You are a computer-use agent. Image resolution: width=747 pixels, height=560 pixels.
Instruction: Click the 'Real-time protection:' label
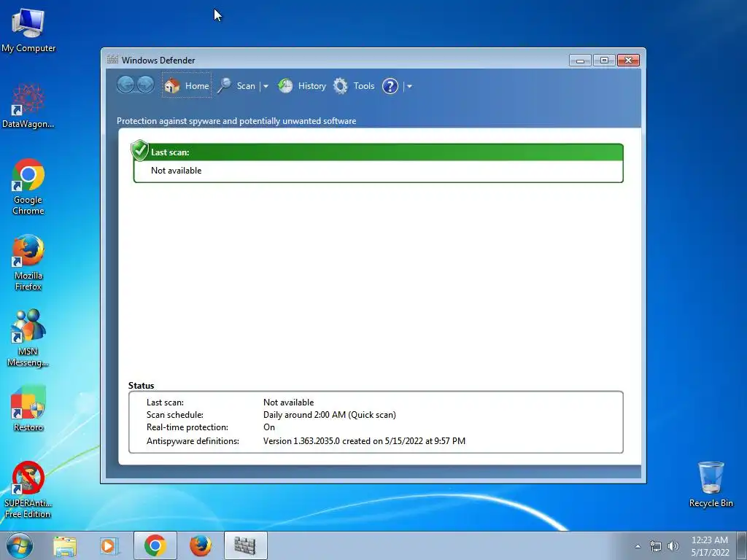click(187, 427)
